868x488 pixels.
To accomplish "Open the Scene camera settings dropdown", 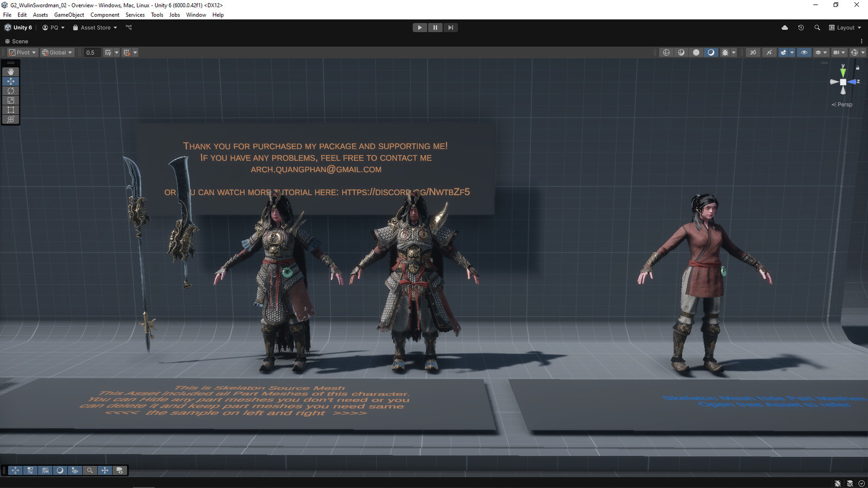I will 839,53.
